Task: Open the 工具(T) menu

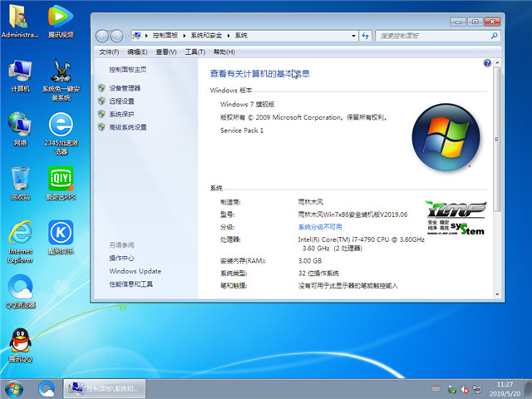Action: [195, 52]
